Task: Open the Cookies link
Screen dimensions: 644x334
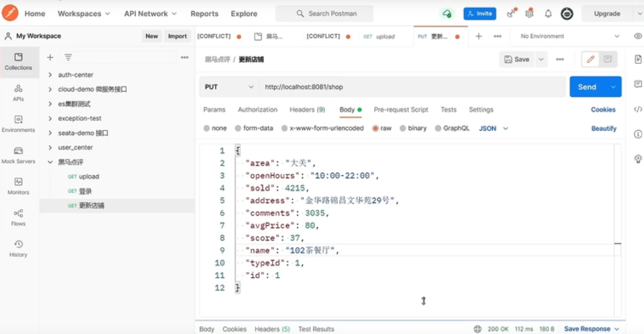Action: (x=603, y=110)
